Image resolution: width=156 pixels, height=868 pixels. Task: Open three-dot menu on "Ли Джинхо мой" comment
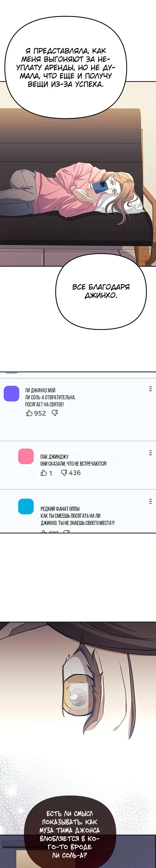click(150, 389)
